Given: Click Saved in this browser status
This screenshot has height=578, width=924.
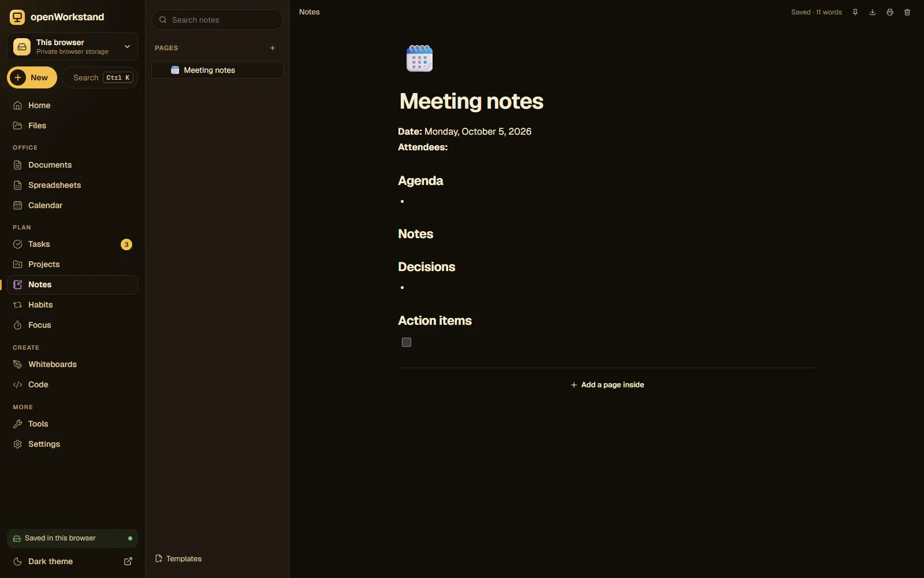Looking at the screenshot, I should coord(72,538).
